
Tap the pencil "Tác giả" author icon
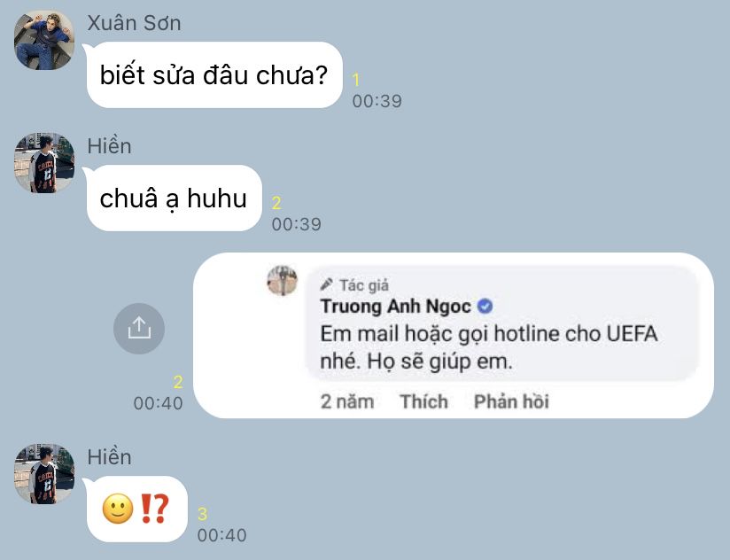point(326,284)
